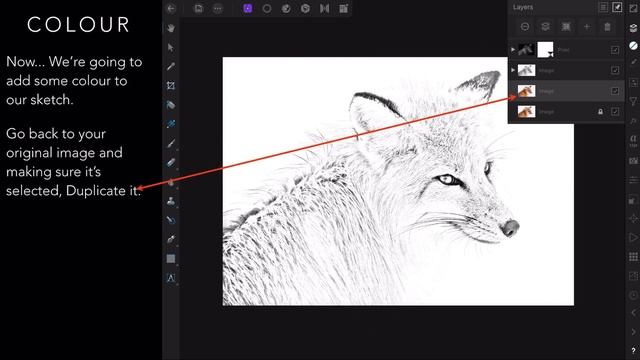Expand the second sketch layer
Viewport: 640px width, 360px height.
click(513, 70)
